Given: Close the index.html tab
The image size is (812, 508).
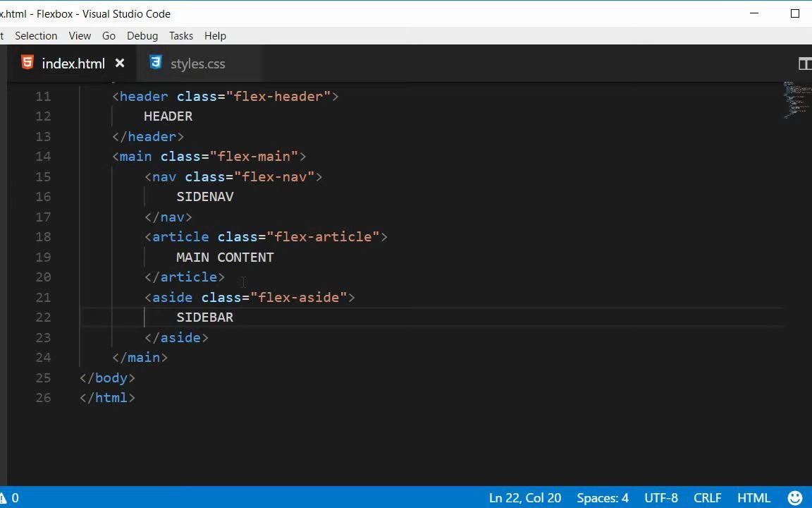Looking at the screenshot, I should tap(120, 64).
